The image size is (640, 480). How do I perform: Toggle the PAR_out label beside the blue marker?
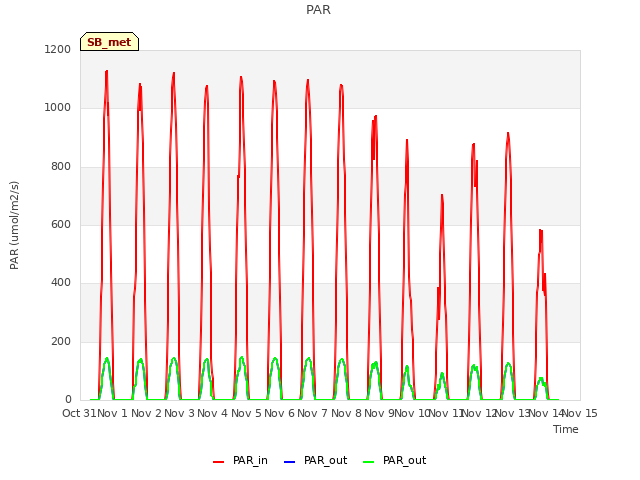325,460
